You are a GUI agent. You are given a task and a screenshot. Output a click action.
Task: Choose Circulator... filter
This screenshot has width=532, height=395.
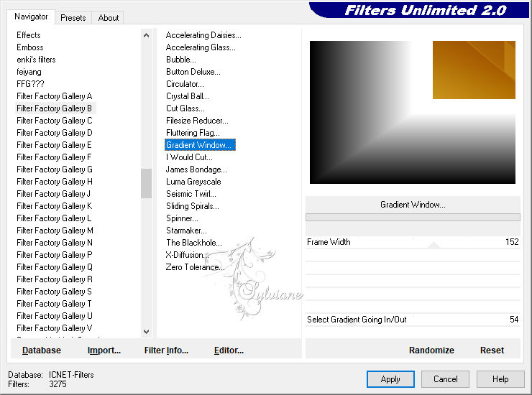[x=185, y=84]
